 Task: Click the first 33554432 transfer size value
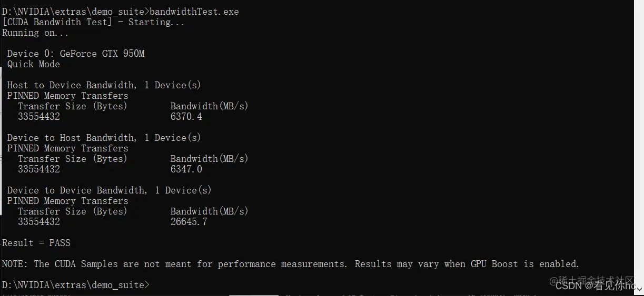click(x=39, y=117)
